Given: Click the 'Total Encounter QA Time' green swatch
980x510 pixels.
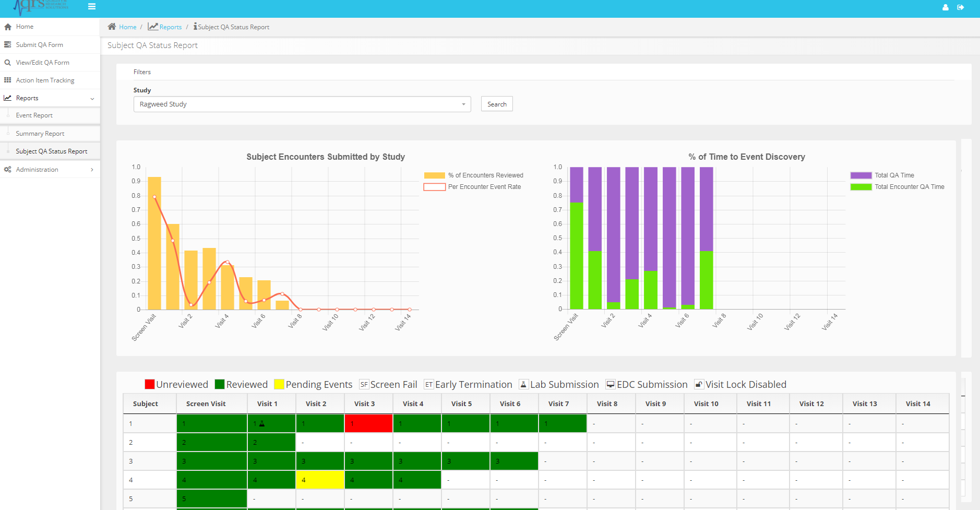Looking at the screenshot, I should click(861, 187).
